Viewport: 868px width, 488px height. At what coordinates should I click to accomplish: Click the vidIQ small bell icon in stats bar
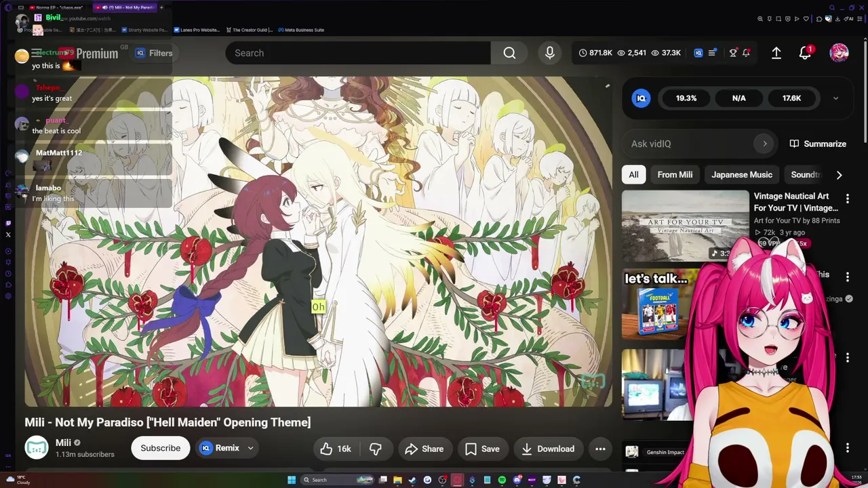click(746, 53)
